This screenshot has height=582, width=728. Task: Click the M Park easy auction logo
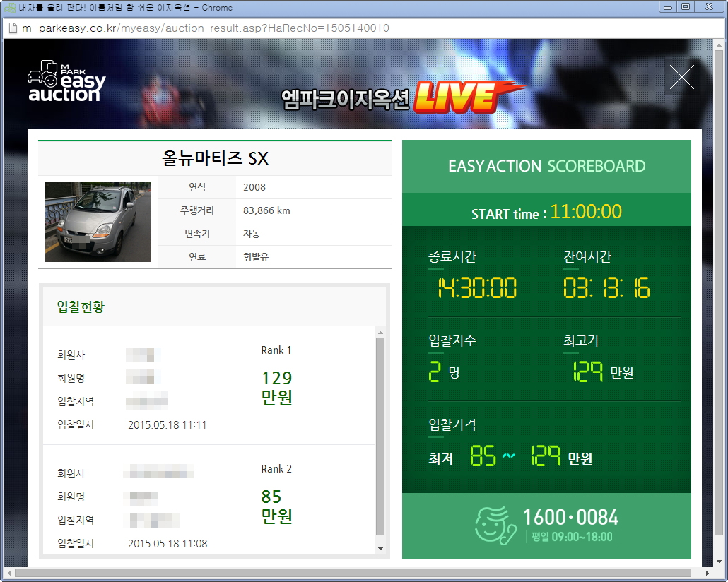tap(66, 81)
